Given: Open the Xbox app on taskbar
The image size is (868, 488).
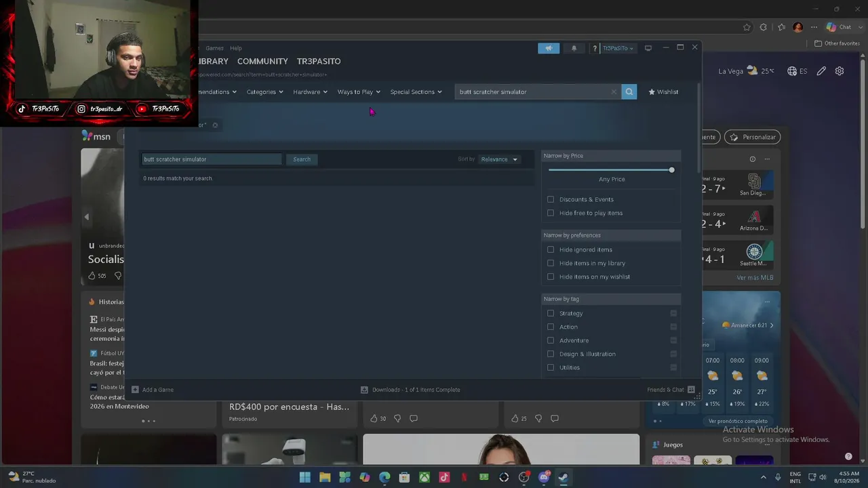Looking at the screenshot, I should pos(425,477).
